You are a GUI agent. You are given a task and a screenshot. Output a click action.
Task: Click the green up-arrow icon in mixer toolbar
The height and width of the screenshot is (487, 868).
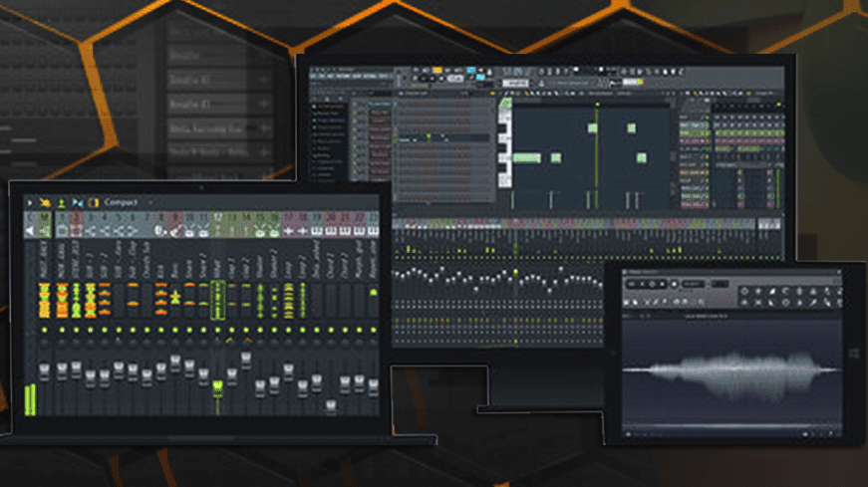pos(61,202)
